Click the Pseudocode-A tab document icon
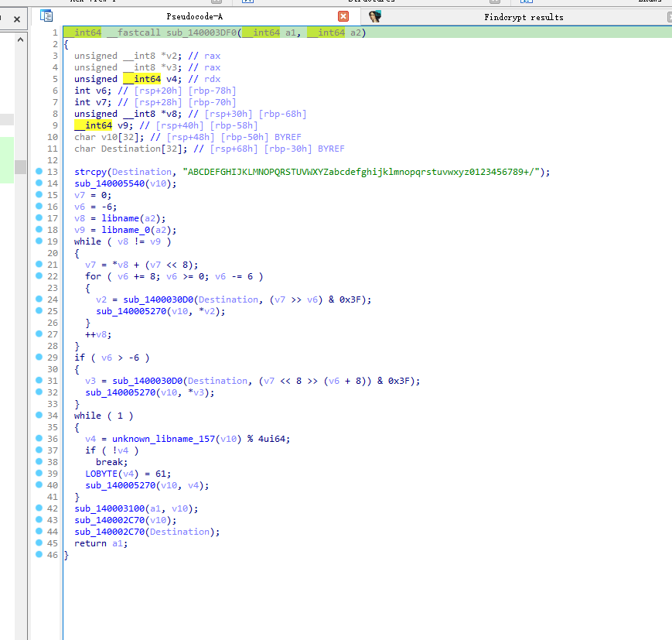672x640 pixels. click(x=46, y=16)
